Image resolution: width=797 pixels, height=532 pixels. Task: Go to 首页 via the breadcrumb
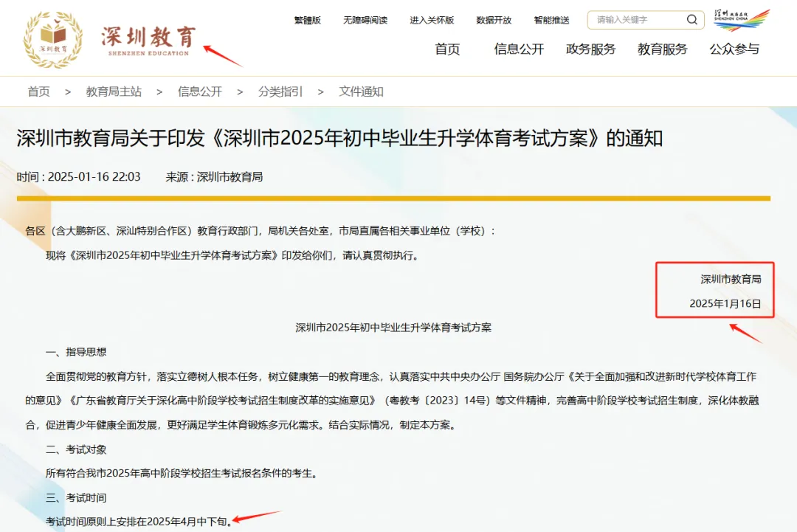(38, 91)
